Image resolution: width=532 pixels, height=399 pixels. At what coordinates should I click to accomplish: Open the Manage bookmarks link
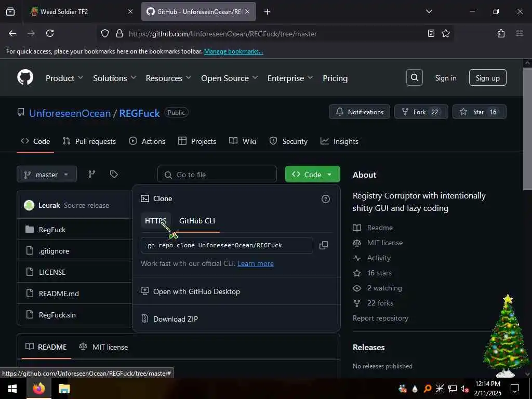(x=233, y=51)
